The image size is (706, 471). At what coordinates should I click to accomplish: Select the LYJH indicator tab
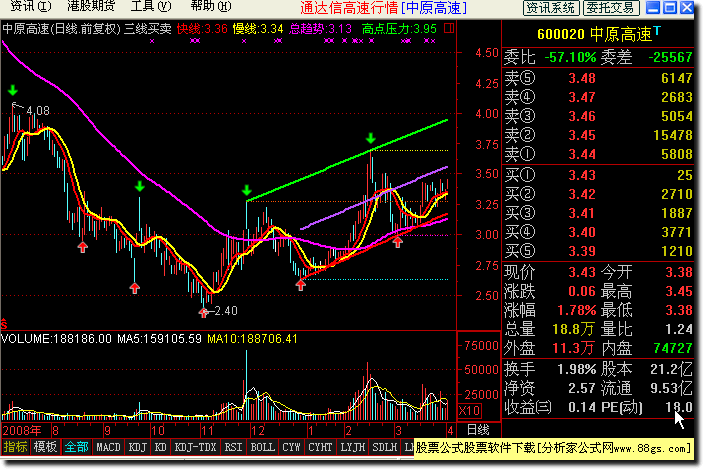[x=353, y=447]
